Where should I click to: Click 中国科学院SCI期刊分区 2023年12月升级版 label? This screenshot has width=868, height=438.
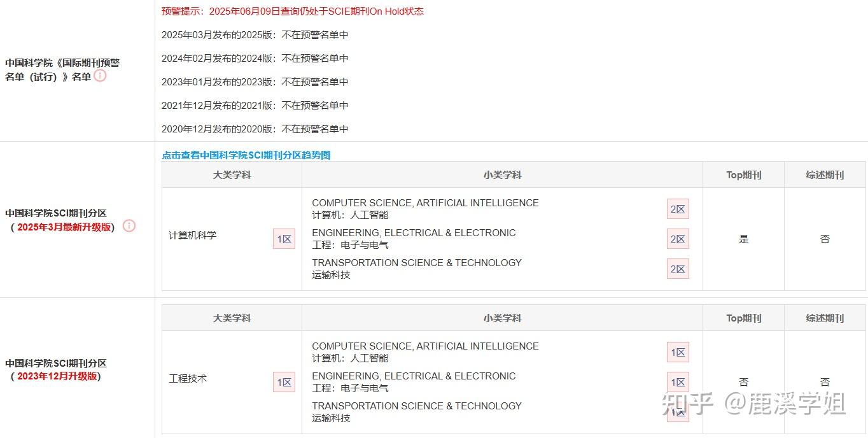[x=57, y=371]
